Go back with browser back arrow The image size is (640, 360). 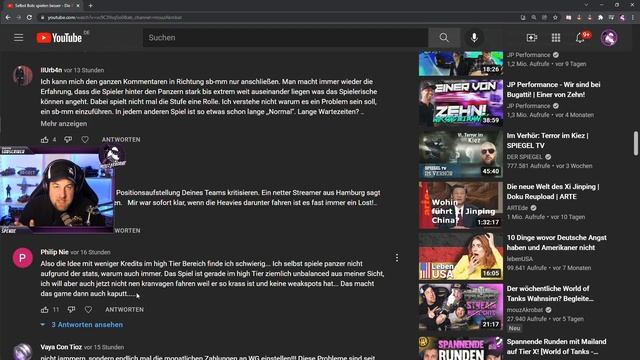tap(8, 18)
